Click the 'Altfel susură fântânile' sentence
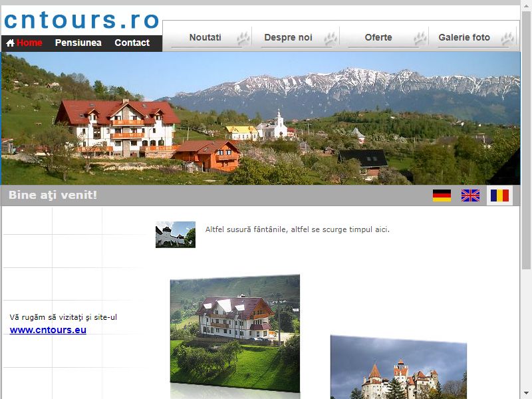The image size is (532, 399). point(297,229)
